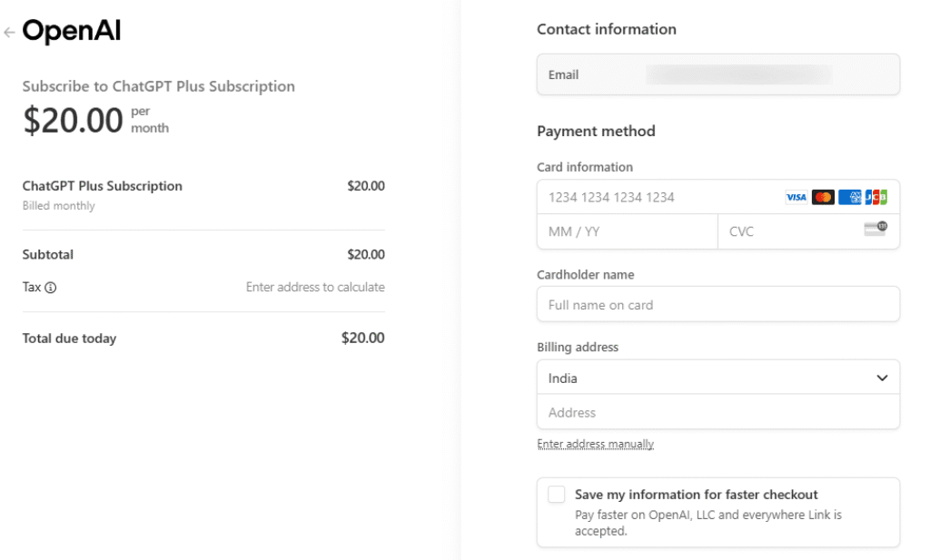The image size is (930, 560).
Task: Click the Billing address label
Action: click(x=578, y=348)
